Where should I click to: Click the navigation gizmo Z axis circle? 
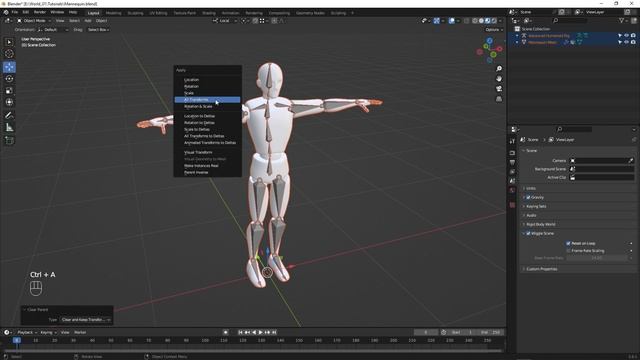pos(489,41)
